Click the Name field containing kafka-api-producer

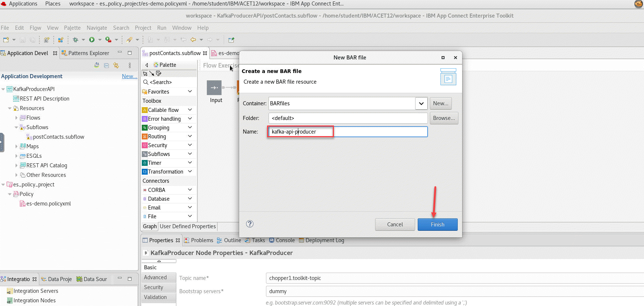click(348, 132)
